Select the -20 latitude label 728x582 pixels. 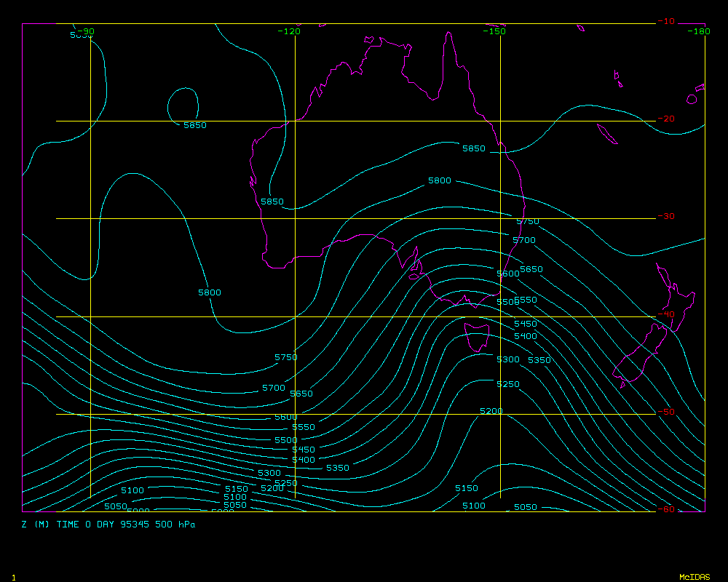tap(665, 119)
